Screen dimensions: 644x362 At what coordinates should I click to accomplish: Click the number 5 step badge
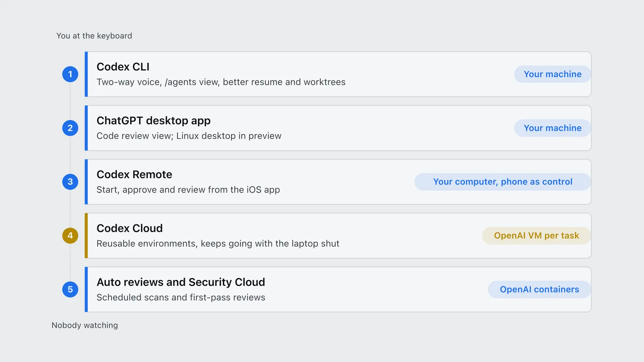click(x=70, y=290)
